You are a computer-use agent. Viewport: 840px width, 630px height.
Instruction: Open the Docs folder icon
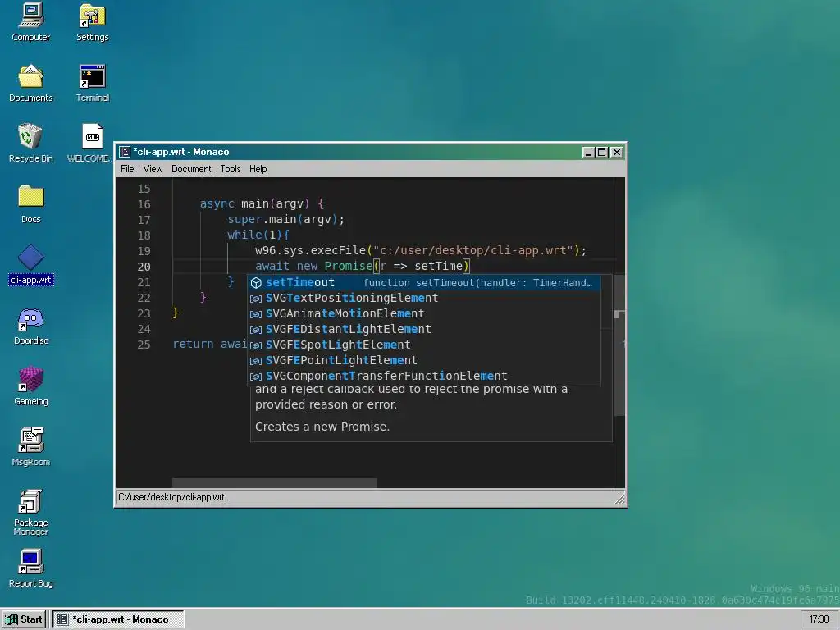30,204
